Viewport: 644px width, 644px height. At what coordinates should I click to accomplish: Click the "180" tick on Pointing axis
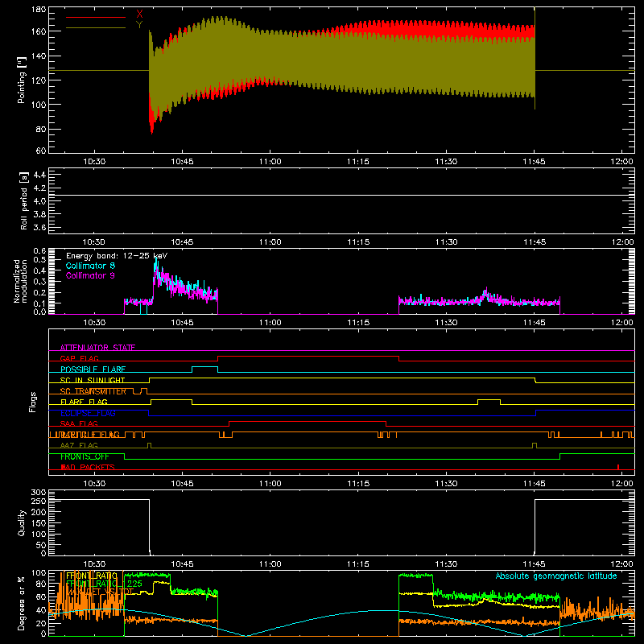[39, 10]
